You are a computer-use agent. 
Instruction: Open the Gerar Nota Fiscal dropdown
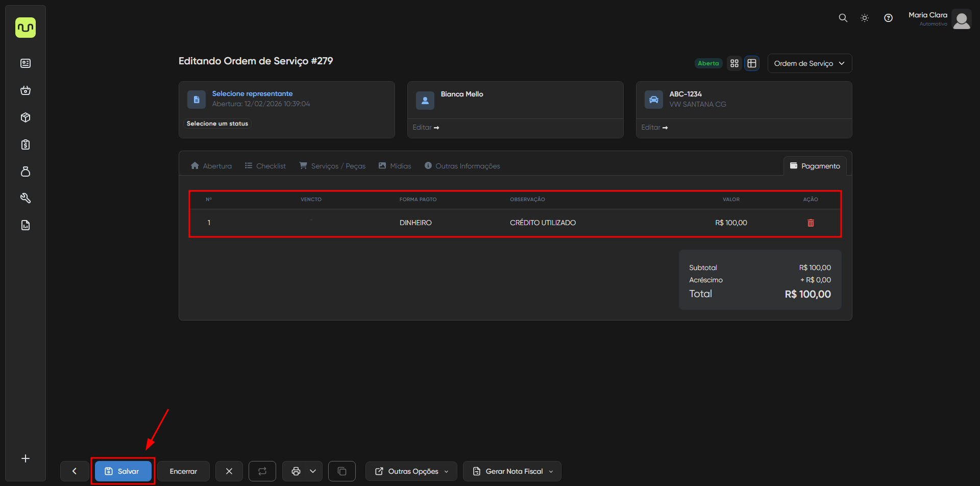pyautogui.click(x=512, y=471)
